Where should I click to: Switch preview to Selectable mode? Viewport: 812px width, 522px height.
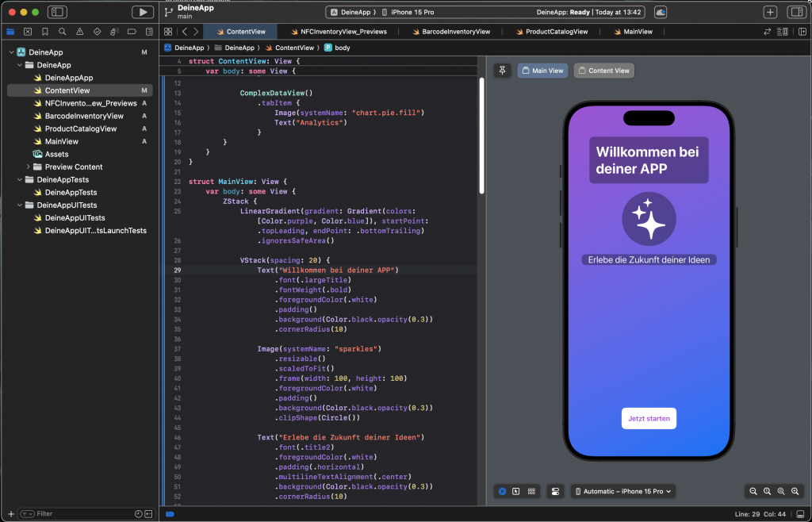516,492
